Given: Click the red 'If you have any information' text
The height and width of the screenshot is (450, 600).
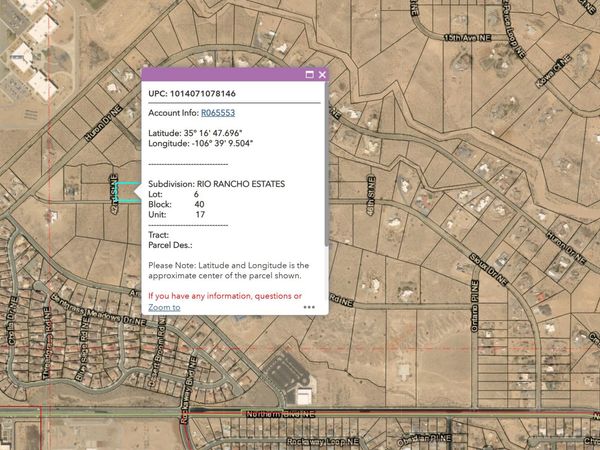Looking at the screenshot, I should click(225, 296).
